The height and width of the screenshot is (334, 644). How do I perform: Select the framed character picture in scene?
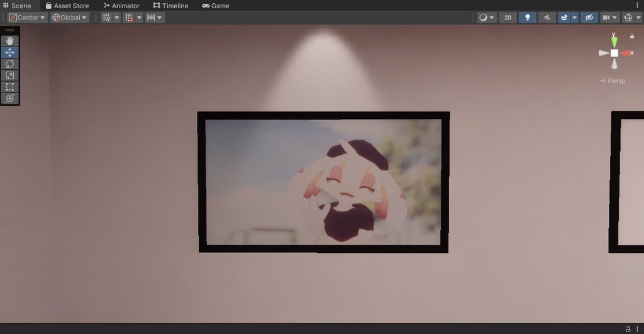click(324, 182)
